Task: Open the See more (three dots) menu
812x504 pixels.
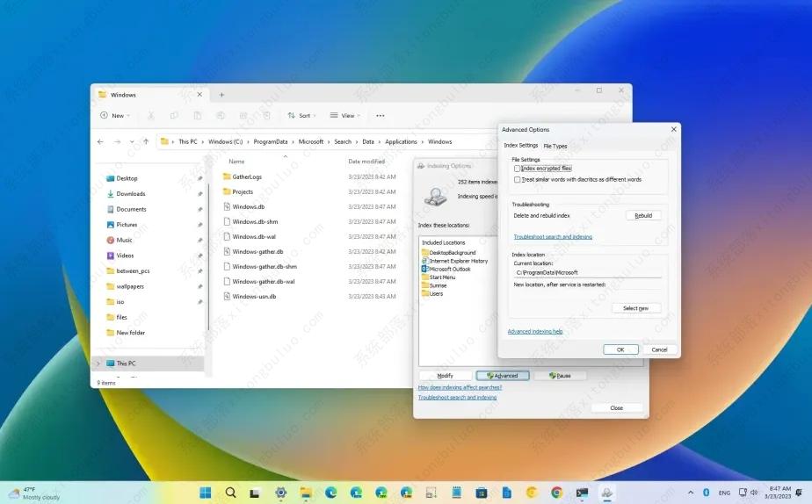Action: click(x=381, y=115)
